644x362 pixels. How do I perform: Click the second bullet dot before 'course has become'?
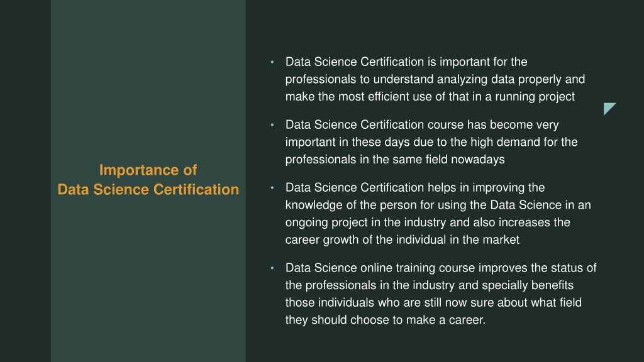[x=272, y=125]
